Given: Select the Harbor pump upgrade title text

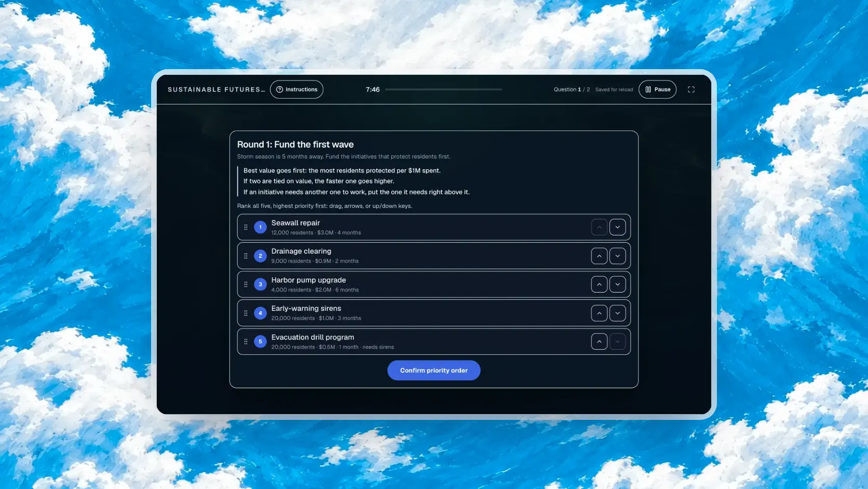Looking at the screenshot, I should click(x=308, y=280).
